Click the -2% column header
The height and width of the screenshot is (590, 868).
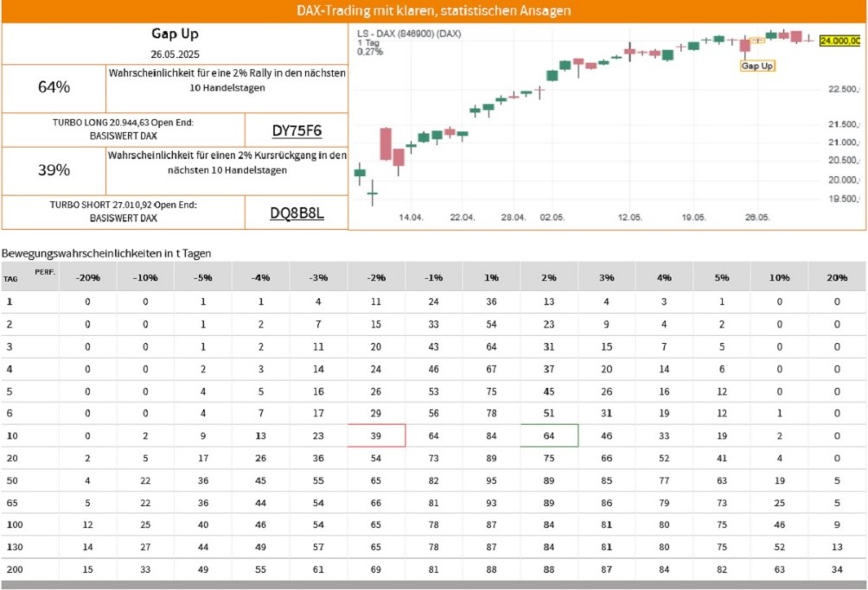(x=376, y=277)
